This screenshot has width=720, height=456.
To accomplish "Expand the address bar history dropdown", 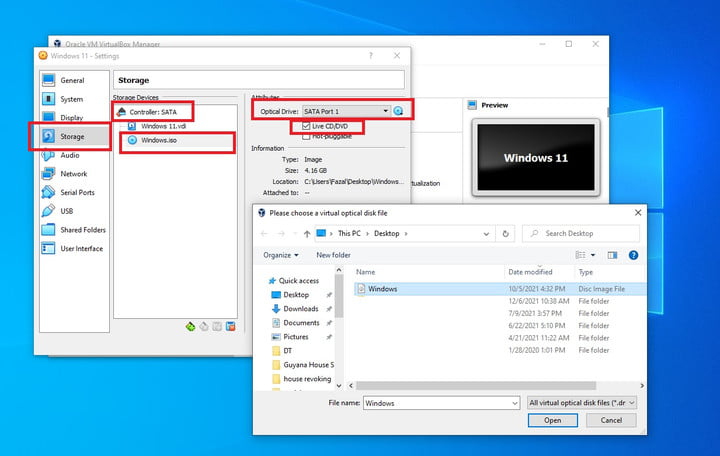I will 486,234.
